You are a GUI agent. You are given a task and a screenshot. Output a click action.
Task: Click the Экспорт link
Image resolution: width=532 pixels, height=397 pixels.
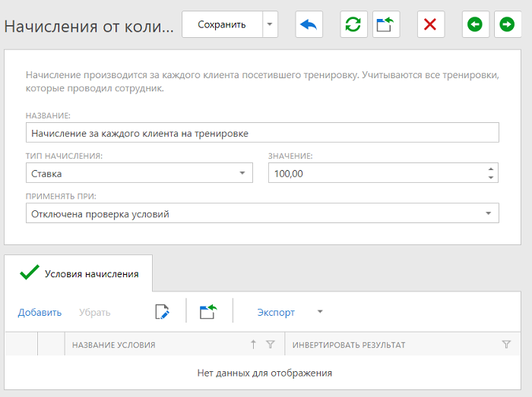pos(276,312)
